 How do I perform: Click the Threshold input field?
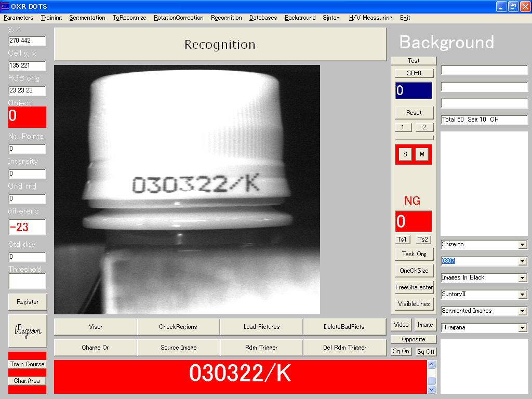tap(28, 281)
